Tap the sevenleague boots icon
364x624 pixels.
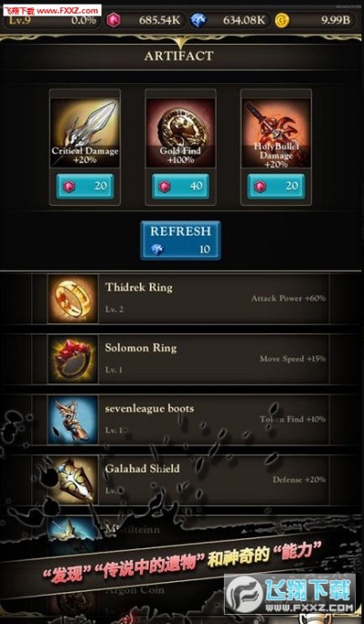point(73,419)
